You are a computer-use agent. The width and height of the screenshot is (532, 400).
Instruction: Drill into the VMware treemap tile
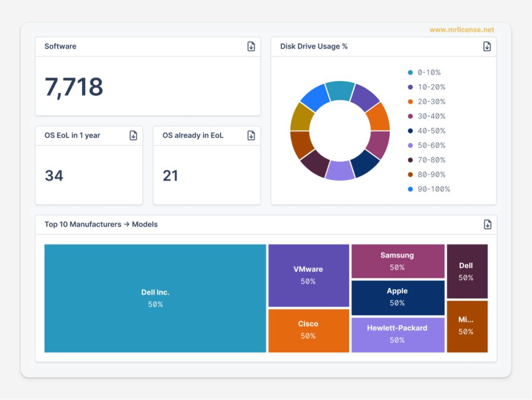[x=308, y=275]
